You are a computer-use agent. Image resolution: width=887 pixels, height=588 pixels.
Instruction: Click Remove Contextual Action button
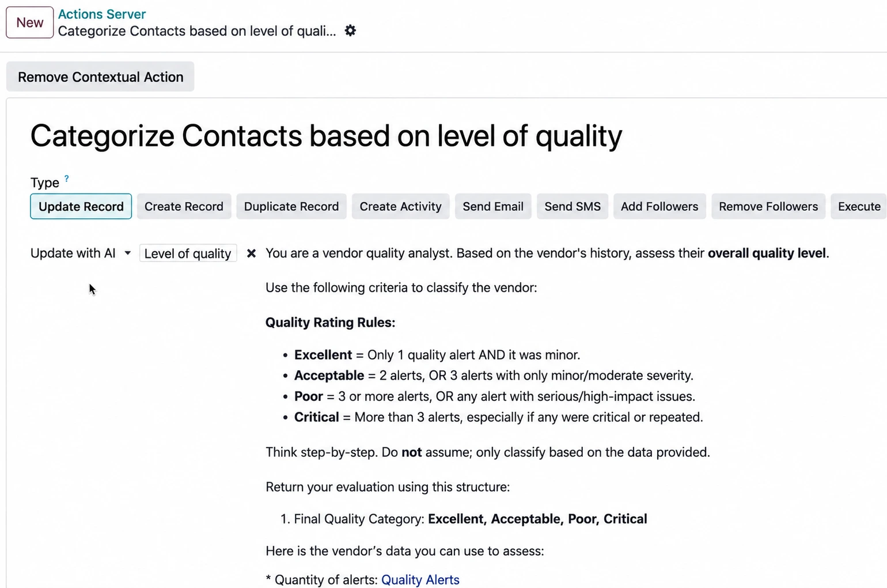(100, 77)
